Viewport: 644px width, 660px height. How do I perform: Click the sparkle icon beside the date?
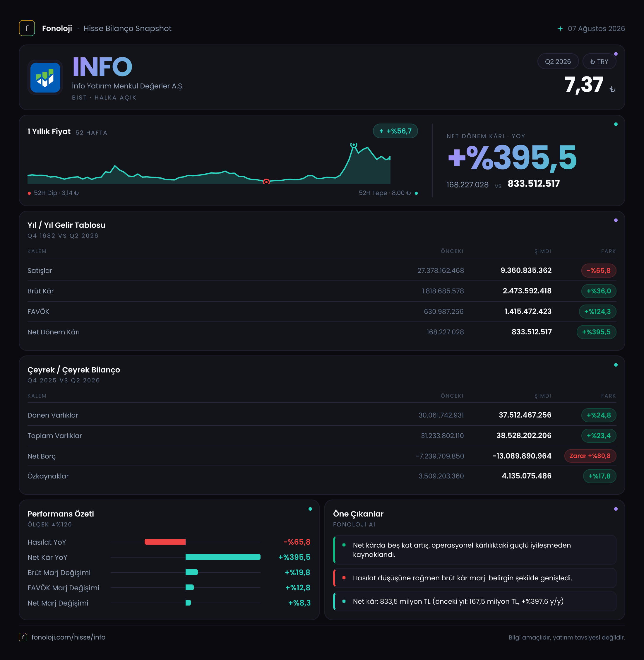tap(560, 29)
